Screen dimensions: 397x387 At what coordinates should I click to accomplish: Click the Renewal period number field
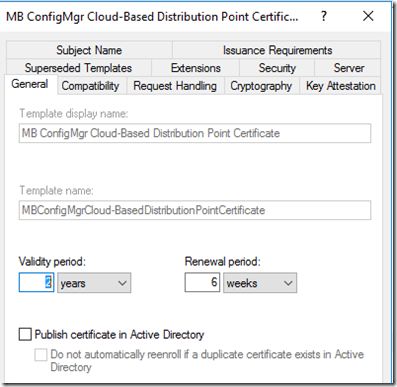(202, 283)
